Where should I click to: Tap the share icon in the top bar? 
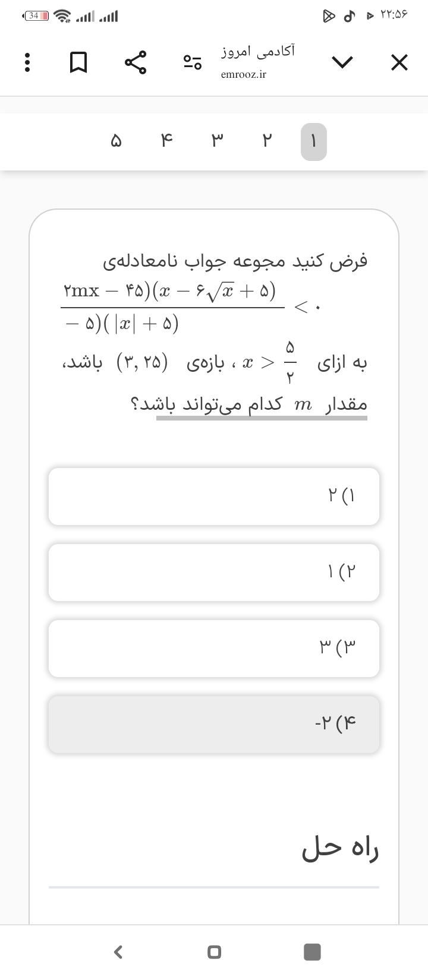click(136, 62)
